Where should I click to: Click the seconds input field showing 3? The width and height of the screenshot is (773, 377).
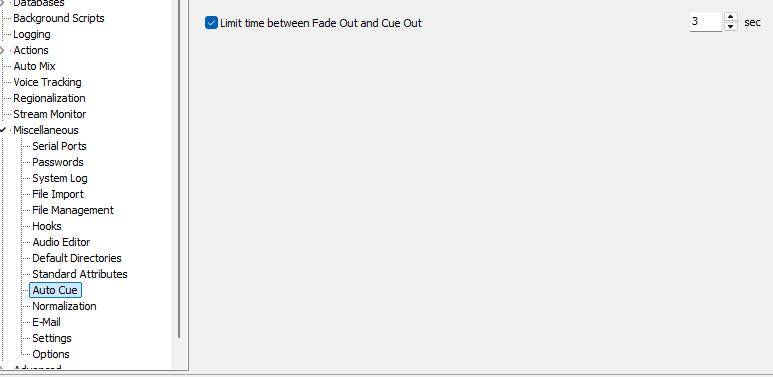(x=706, y=22)
